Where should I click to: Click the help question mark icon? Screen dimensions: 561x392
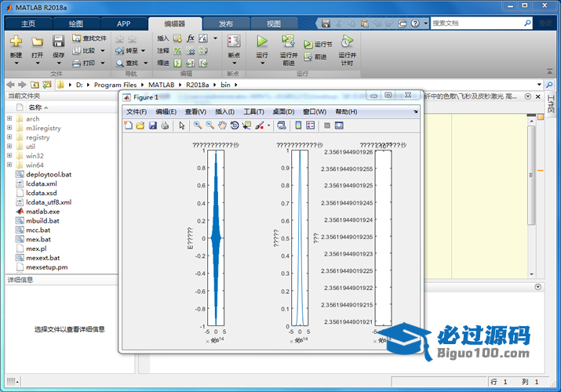point(415,24)
